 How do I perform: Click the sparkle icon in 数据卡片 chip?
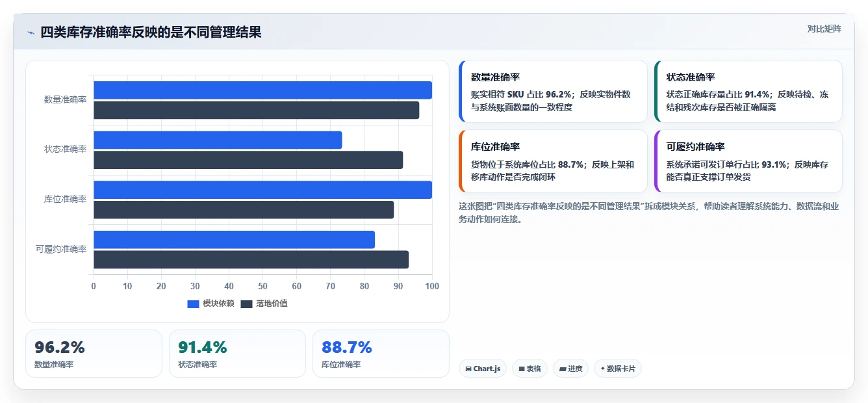point(602,369)
